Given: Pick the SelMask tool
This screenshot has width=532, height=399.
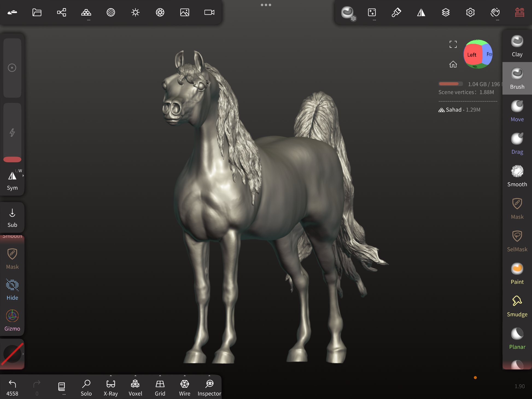Looking at the screenshot, I should click(x=517, y=241).
